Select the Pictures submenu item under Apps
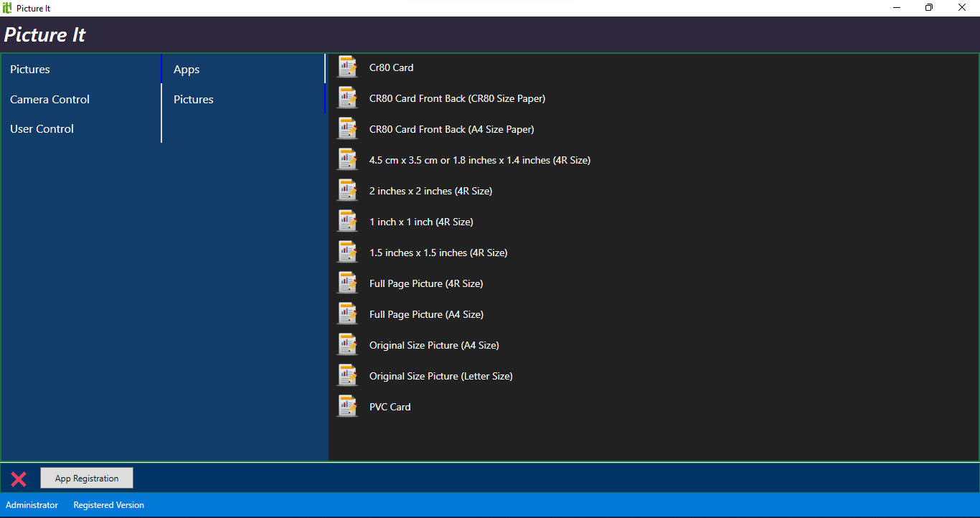The height and width of the screenshot is (518, 980). click(194, 100)
